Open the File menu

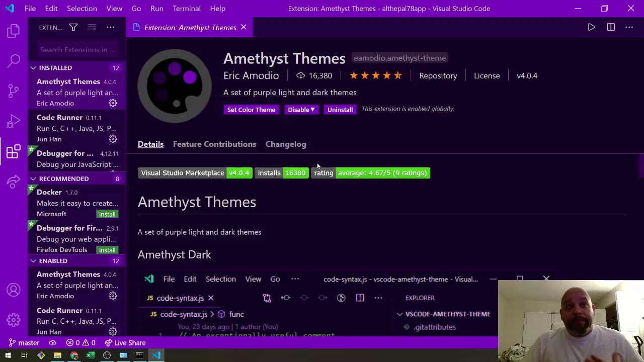click(30, 9)
